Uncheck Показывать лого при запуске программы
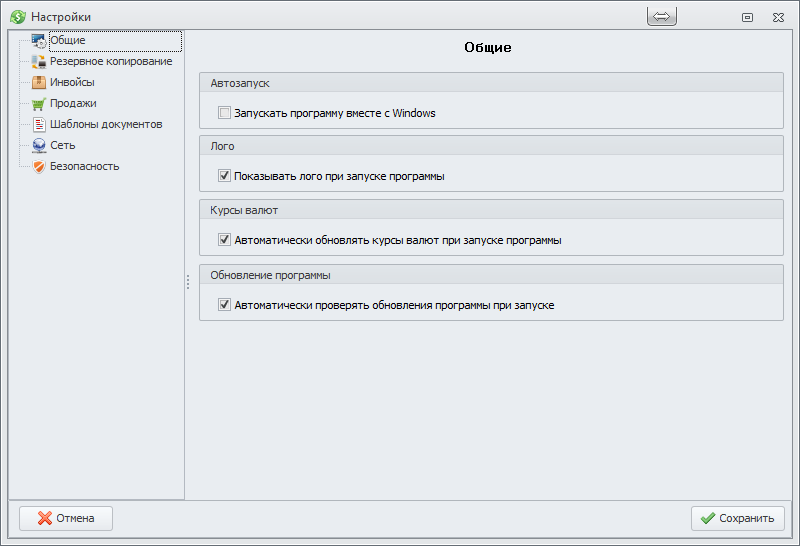Image resolution: width=800 pixels, height=546 pixels. 224,176
